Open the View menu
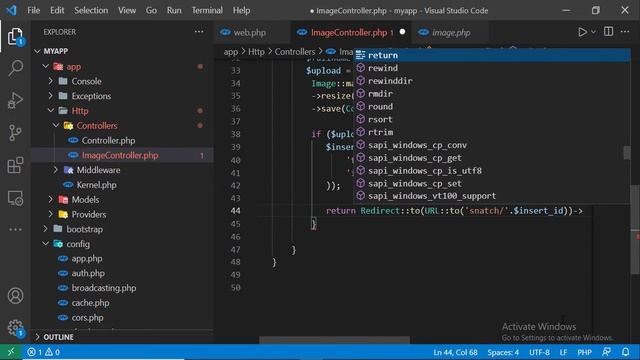640x360 pixels. point(127,10)
